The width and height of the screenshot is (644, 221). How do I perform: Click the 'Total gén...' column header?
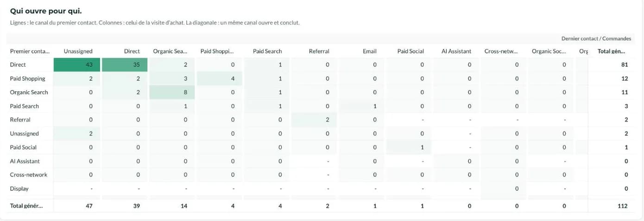point(612,51)
